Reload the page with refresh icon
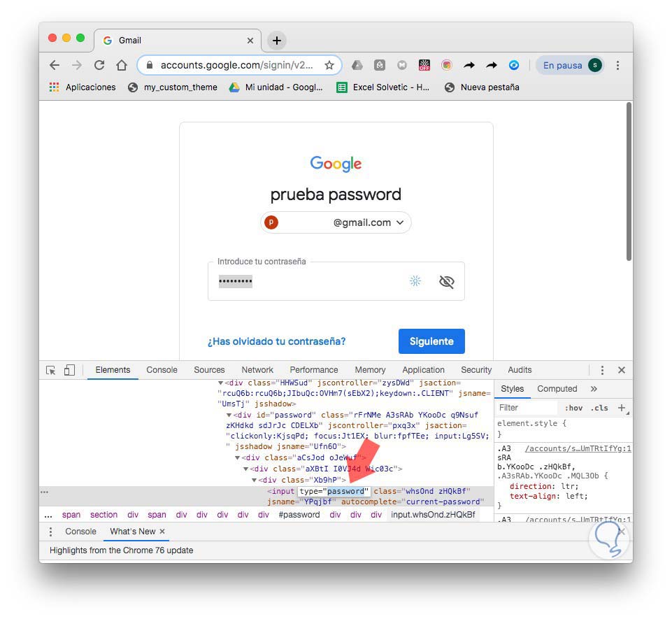Screen dimensions: 672x619 [99, 65]
